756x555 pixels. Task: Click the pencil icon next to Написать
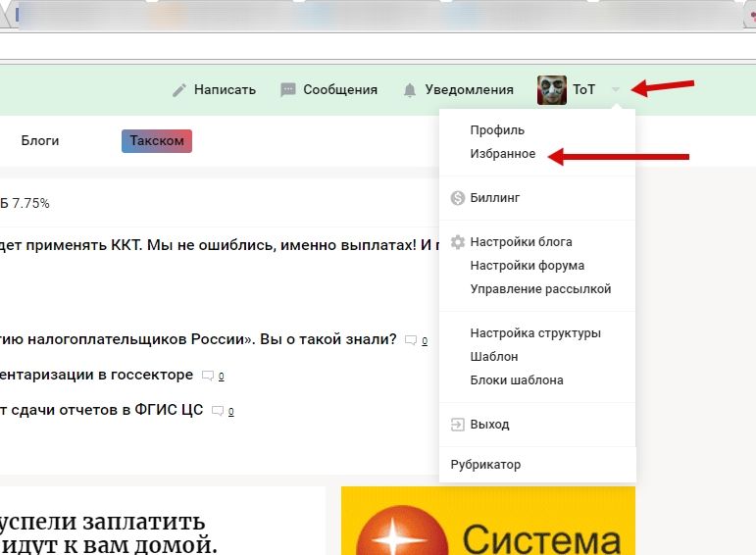[x=178, y=90]
